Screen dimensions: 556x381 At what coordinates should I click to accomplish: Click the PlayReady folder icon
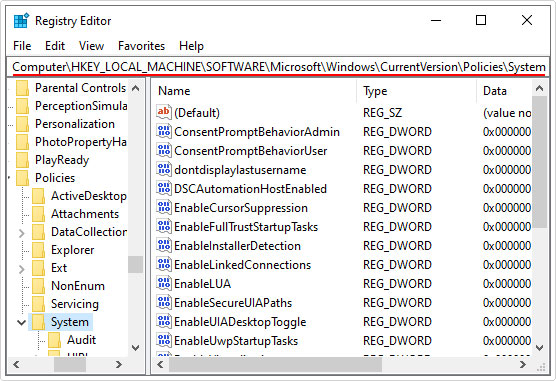point(22,160)
